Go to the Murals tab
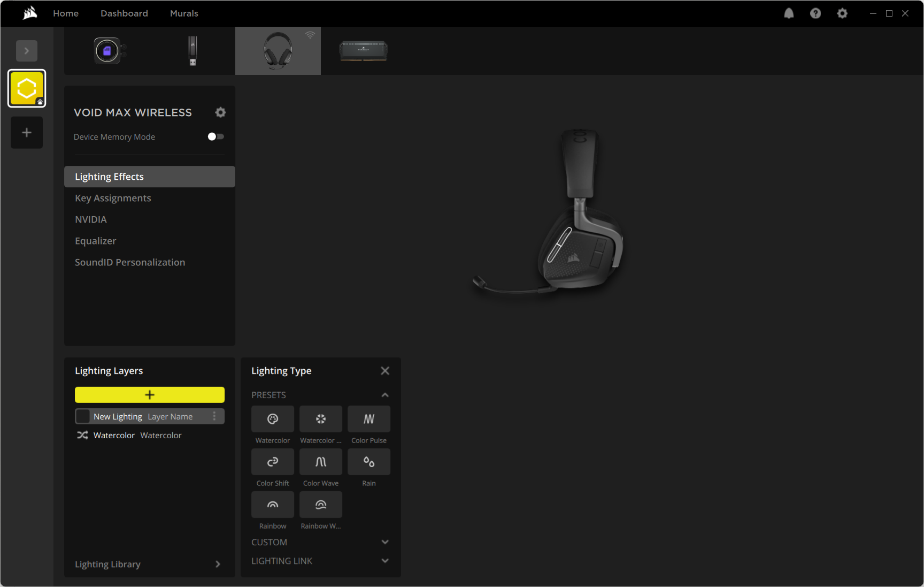The image size is (924, 587). [x=184, y=13]
